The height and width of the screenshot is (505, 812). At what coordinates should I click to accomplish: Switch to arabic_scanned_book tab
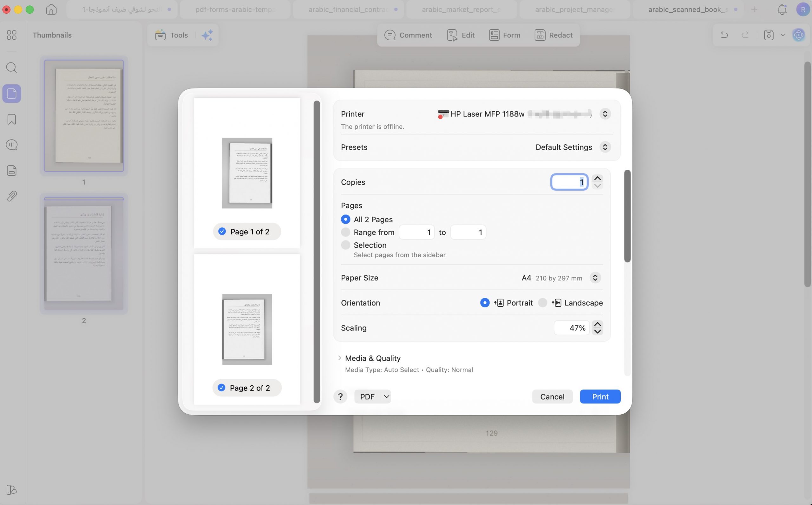pyautogui.click(x=688, y=9)
